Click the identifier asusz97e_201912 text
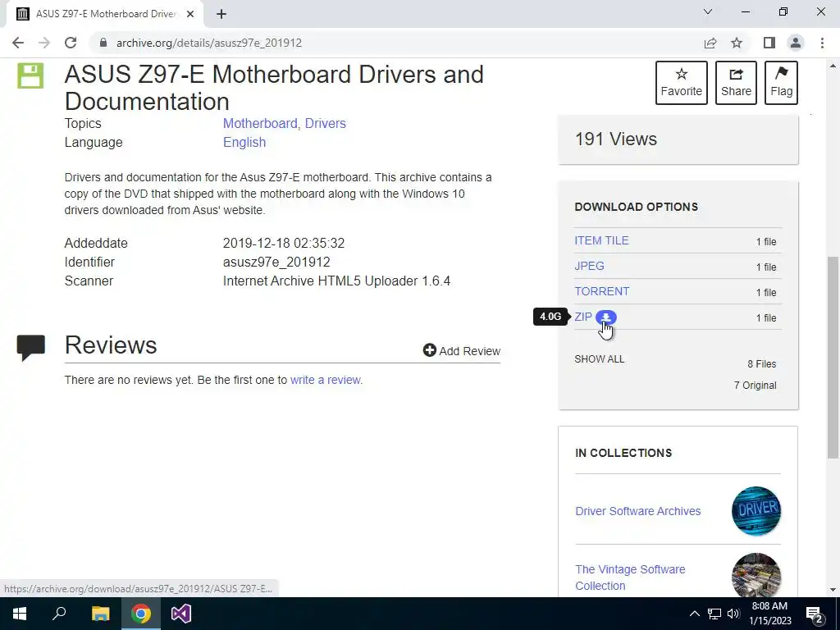Image resolution: width=840 pixels, height=630 pixels. point(276,262)
